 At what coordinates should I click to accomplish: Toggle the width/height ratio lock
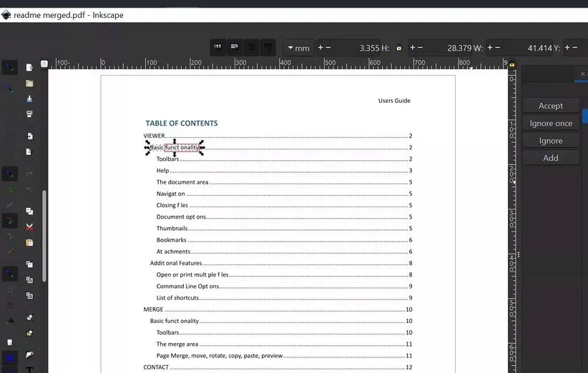coord(398,48)
